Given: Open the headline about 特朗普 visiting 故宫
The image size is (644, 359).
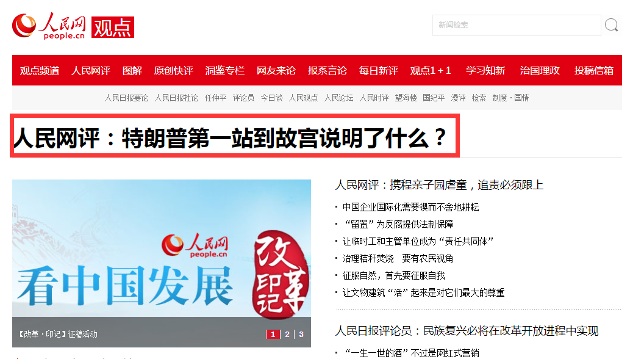Looking at the screenshot, I should tap(230, 138).
